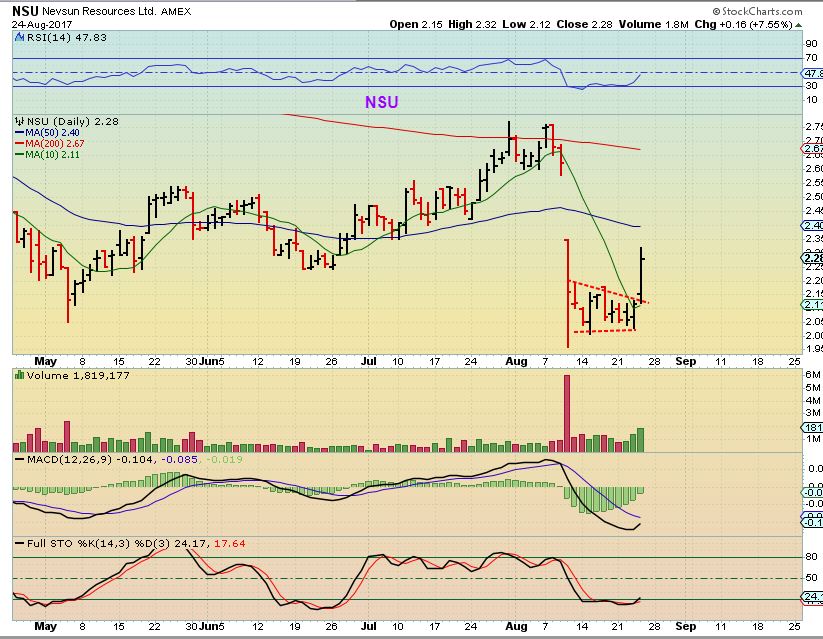
Task: Click the 'Low 2.12' value
Action: [526, 24]
